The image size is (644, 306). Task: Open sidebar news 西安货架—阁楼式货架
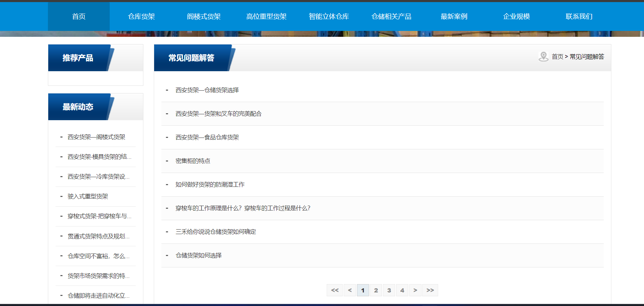point(97,137)
